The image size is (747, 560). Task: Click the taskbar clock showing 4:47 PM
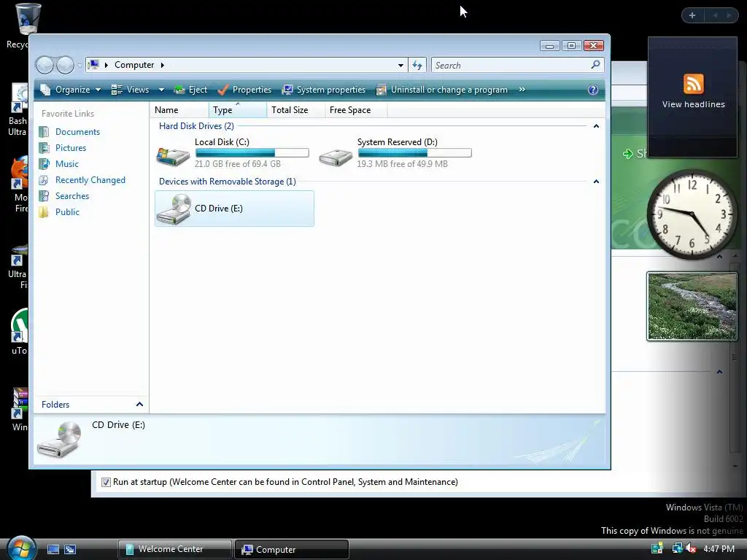click(x=719, y=548)
